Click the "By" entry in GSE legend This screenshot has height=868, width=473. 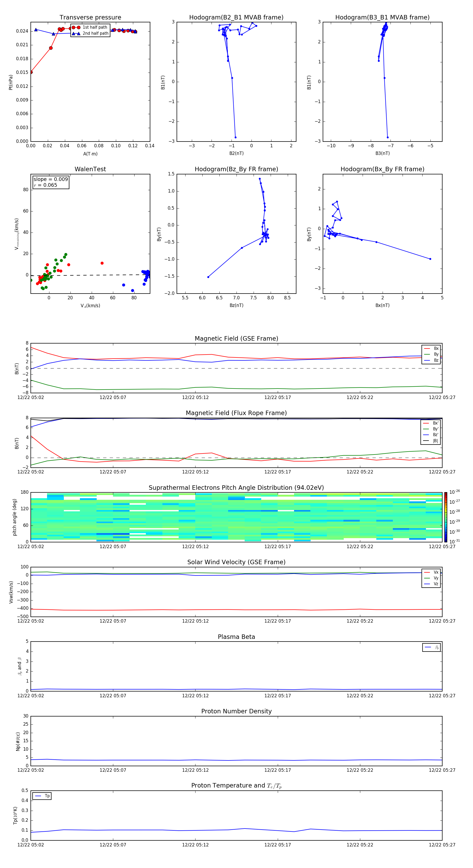click(431, 355)
